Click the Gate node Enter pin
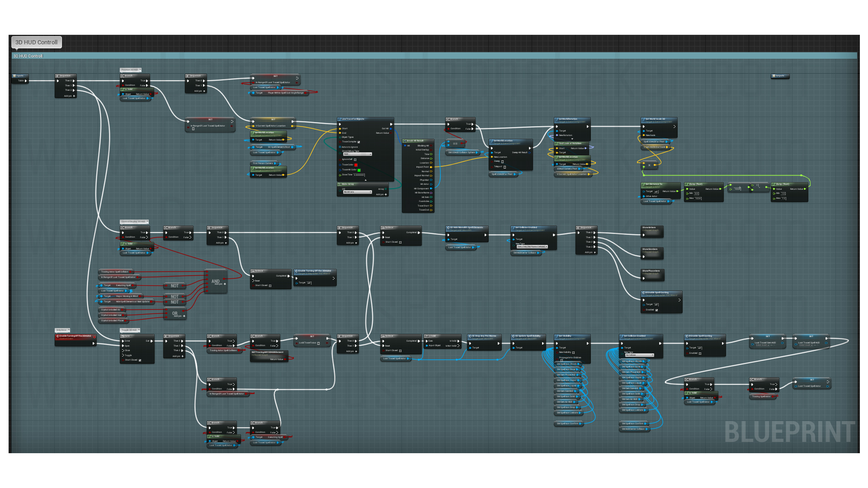 pos(123,341)
